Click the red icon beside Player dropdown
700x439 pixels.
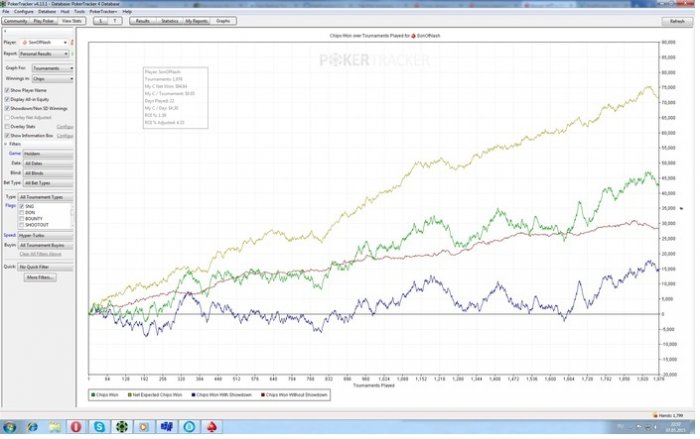[72, 42]
